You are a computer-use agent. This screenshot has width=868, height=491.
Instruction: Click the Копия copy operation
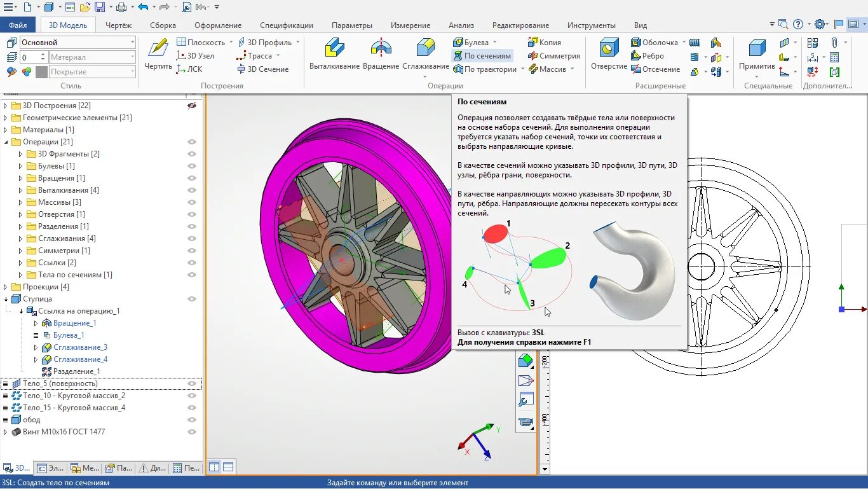tap(545, 43)
